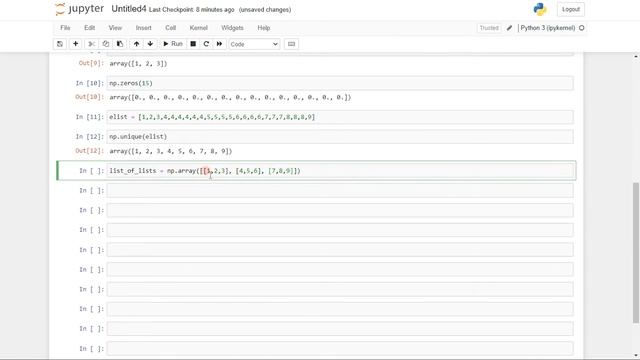Move selected cell down
Screen dimensions: 640x360
click(150, 44)
